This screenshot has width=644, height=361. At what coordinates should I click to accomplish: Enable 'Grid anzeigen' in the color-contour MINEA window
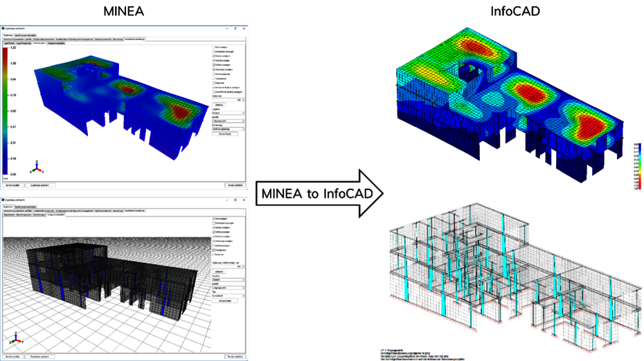pyautogui.click(x=213, y=47)
